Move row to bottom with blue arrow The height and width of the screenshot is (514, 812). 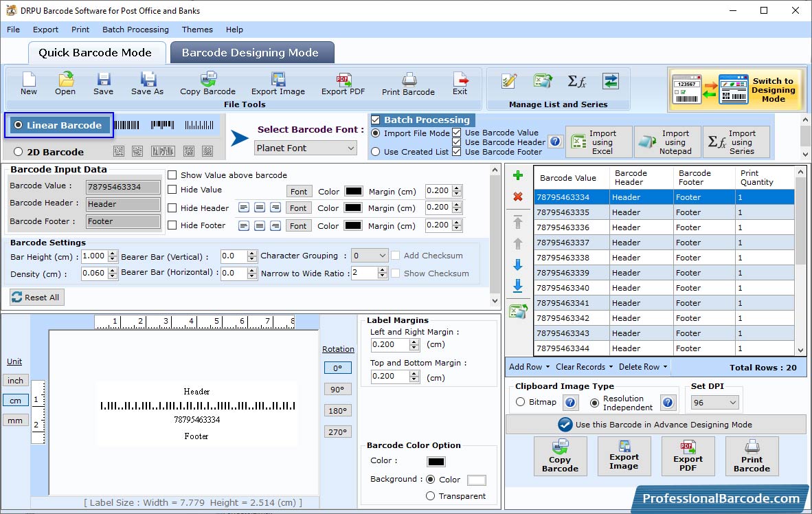coord(517,285)
